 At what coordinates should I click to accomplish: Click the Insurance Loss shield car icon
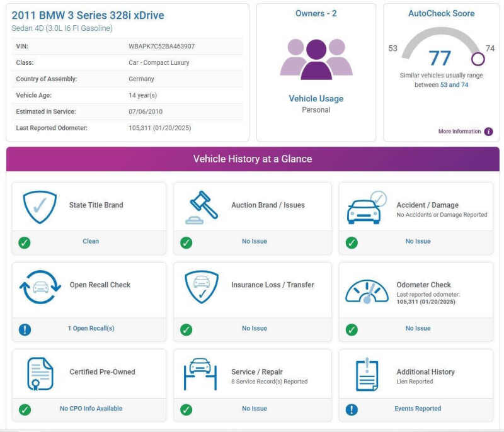tap(202, 287)
